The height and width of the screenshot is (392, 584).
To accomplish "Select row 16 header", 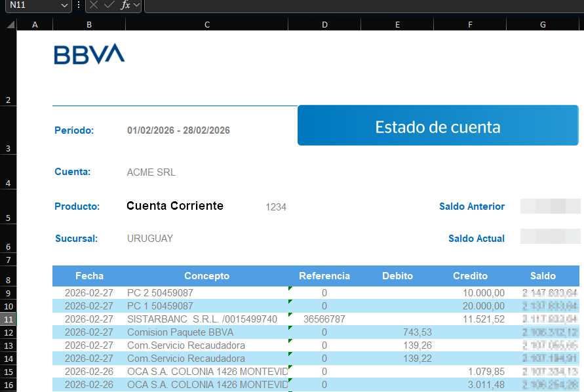I will point(9,385).
